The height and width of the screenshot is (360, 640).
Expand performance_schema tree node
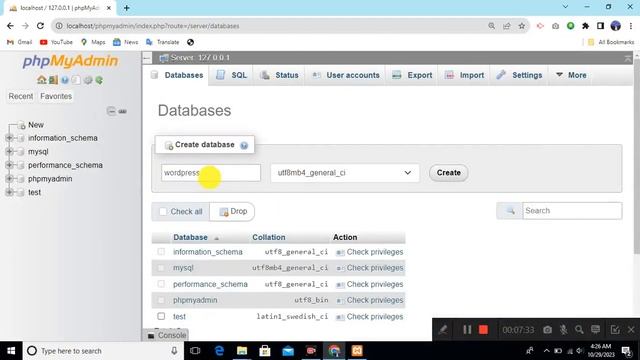tap(9, 165)
